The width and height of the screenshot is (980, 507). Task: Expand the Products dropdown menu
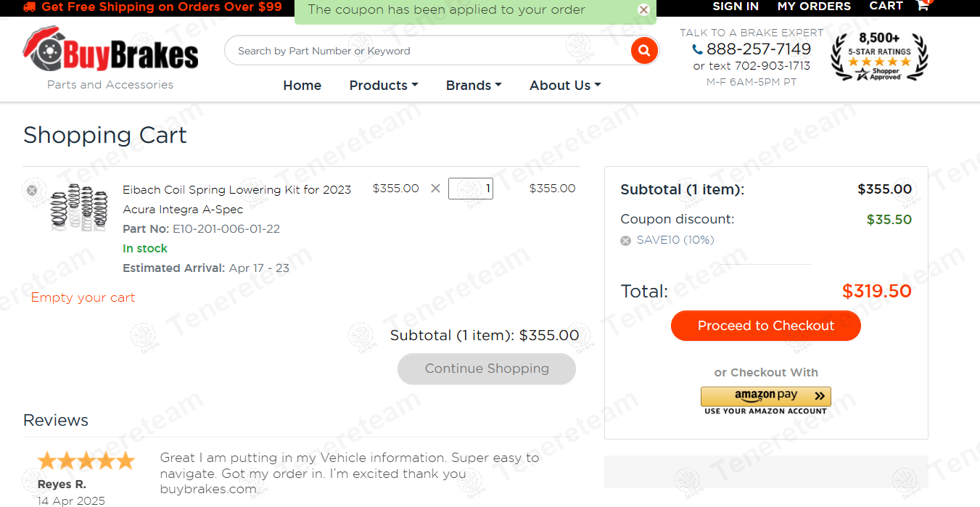click(x=384, y=86)
